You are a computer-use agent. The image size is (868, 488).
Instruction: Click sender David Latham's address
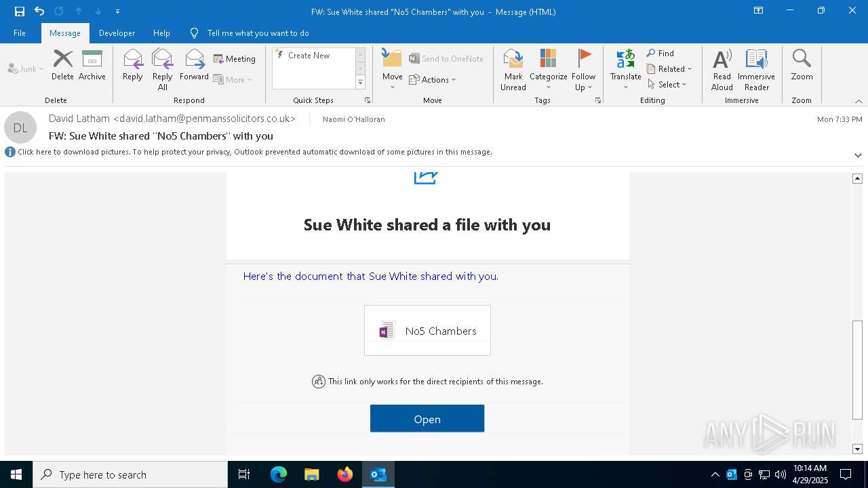172,119
